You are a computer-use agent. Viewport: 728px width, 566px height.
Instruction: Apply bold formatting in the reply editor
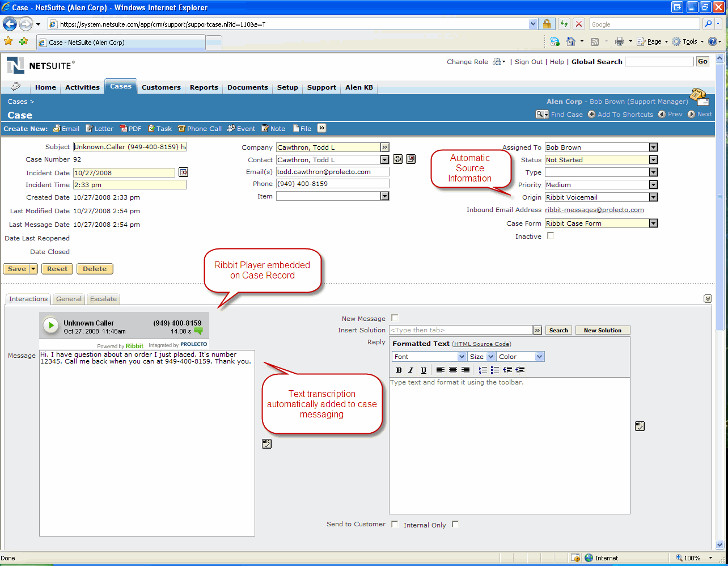point(399,370)
